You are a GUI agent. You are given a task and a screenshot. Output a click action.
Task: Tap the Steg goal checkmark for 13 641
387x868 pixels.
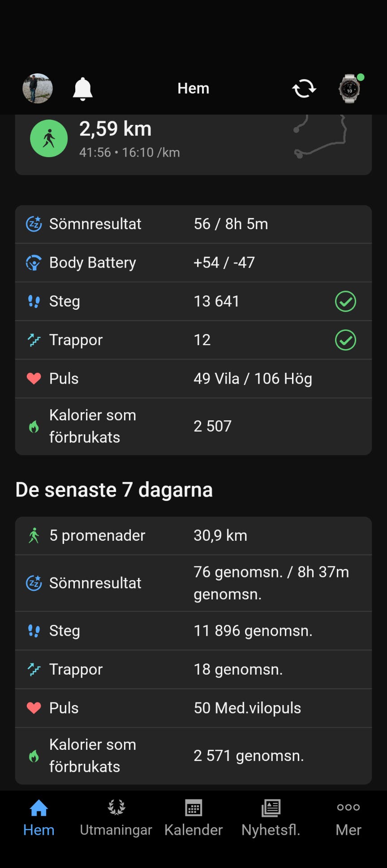coord(345,301)
